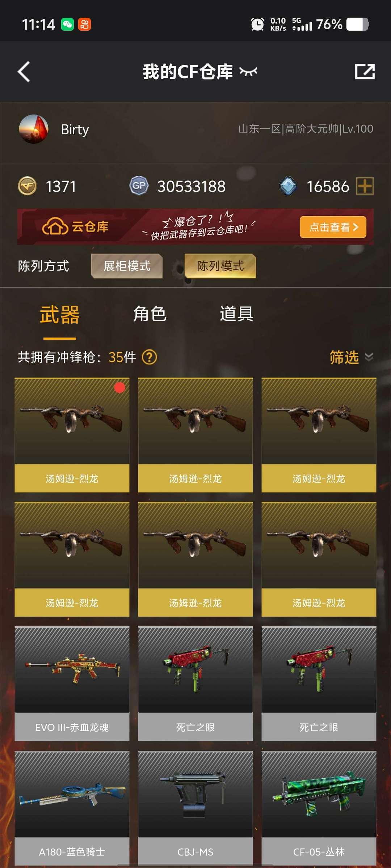Select the 武器 tab

click(x=60, y=315)
